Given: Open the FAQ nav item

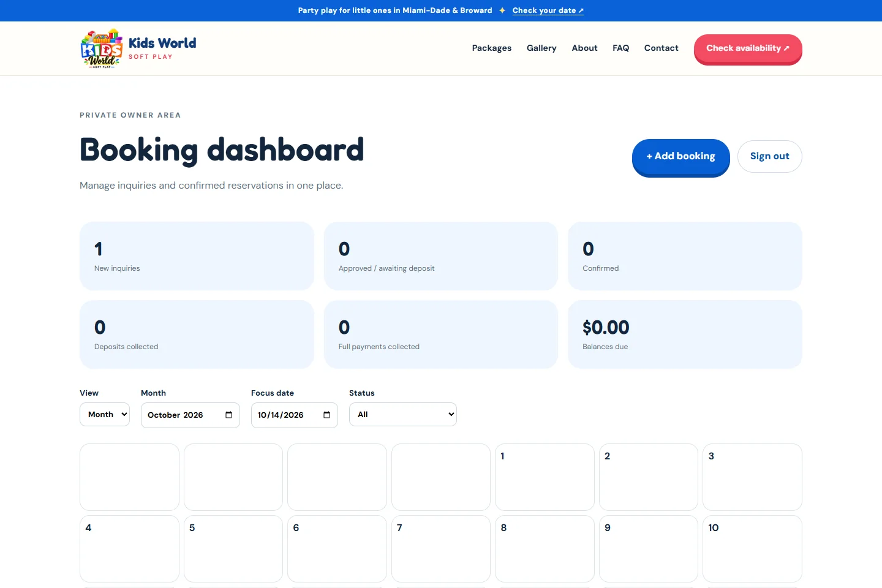Looking at the screenshot, I should (x=620, y=48).
